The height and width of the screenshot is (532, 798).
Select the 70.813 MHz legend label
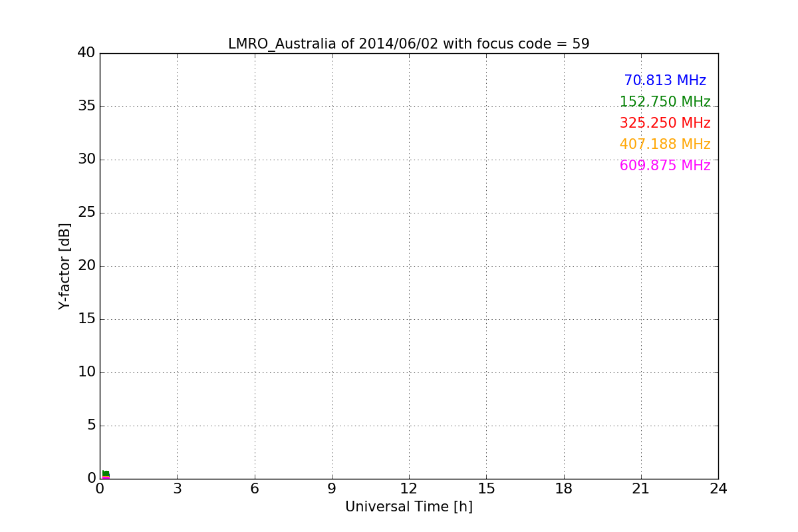click(x=665, y=80)
